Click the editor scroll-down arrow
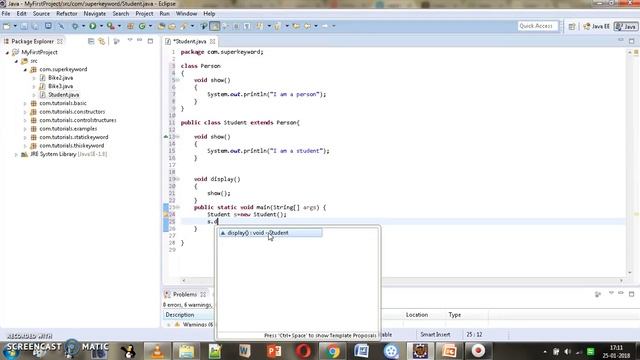This screenshot has height=360, width=640. pos(629,272)
